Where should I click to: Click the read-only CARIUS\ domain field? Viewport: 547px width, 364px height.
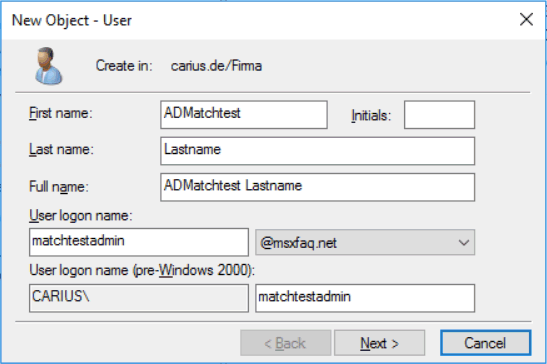pyautogui.click(x=139, y=298)
